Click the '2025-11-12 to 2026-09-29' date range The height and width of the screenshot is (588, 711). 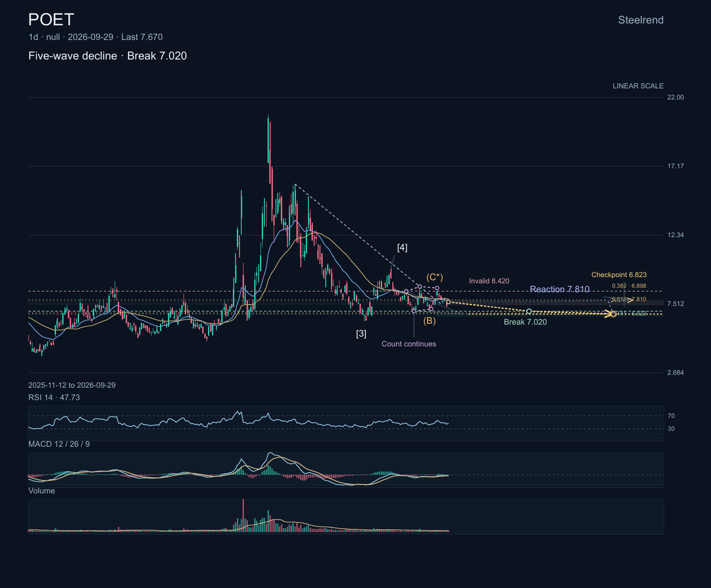pyautogui.click(x=72, y=385)
